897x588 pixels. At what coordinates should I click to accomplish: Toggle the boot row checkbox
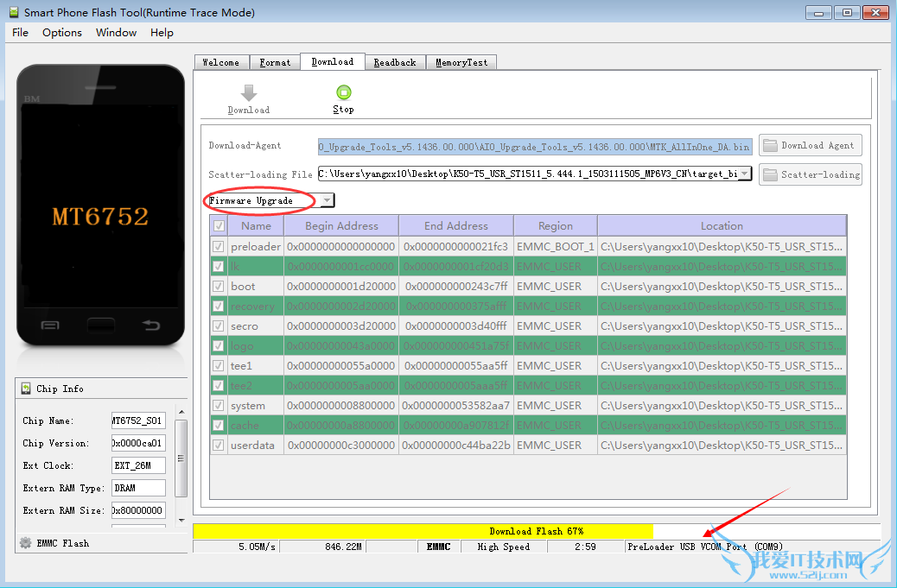[x=218, y=287]
